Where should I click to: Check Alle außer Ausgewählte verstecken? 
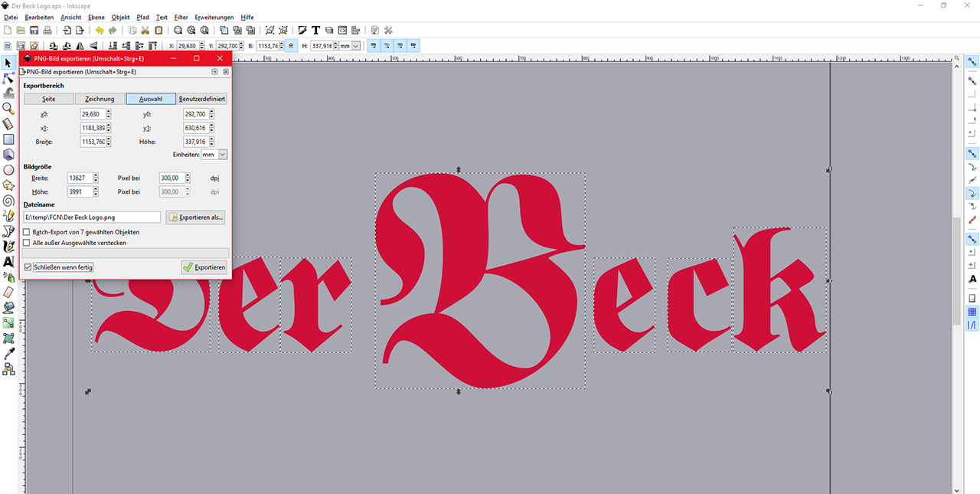pyautogui.click(x=27, y=243)
